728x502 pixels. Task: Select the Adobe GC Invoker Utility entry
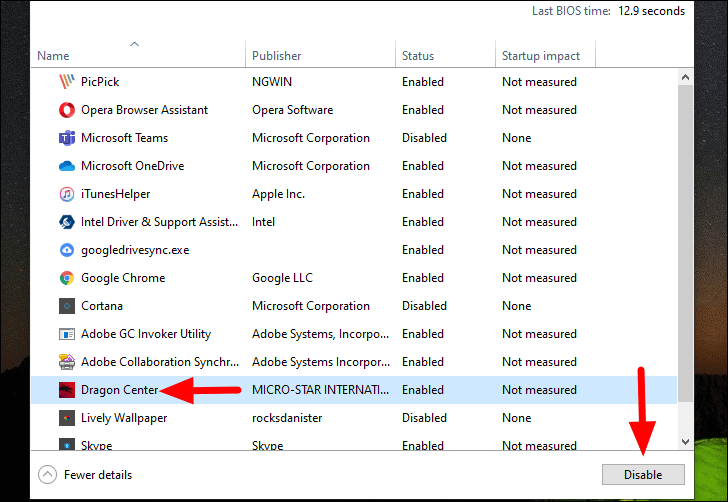coord(146,334)
